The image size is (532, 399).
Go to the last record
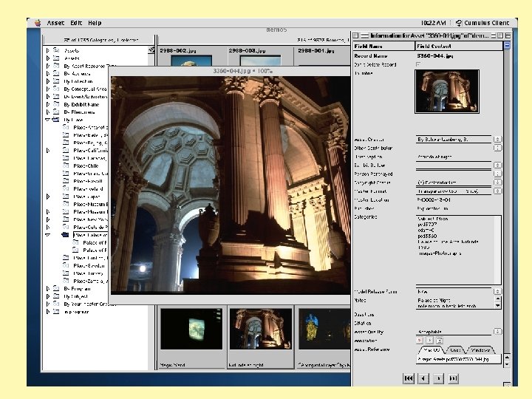click(x=453, y=378)
